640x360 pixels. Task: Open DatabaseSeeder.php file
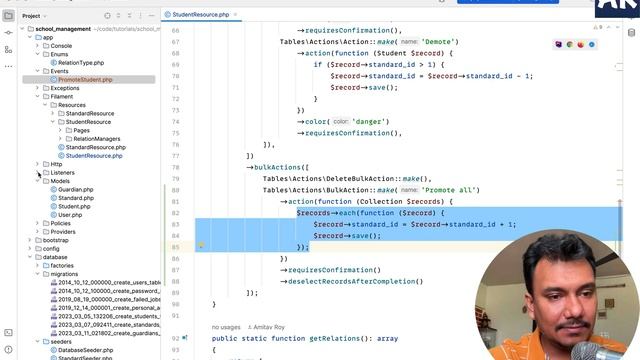[85, 350]
